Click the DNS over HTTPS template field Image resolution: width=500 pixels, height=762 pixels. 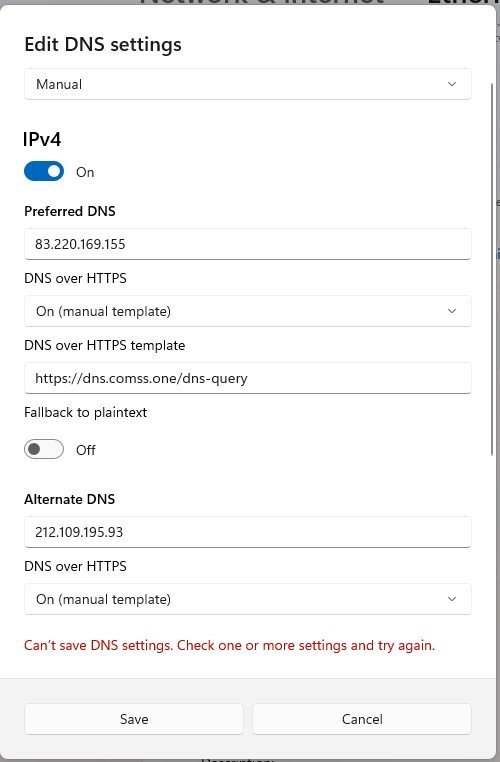[247, 378]
